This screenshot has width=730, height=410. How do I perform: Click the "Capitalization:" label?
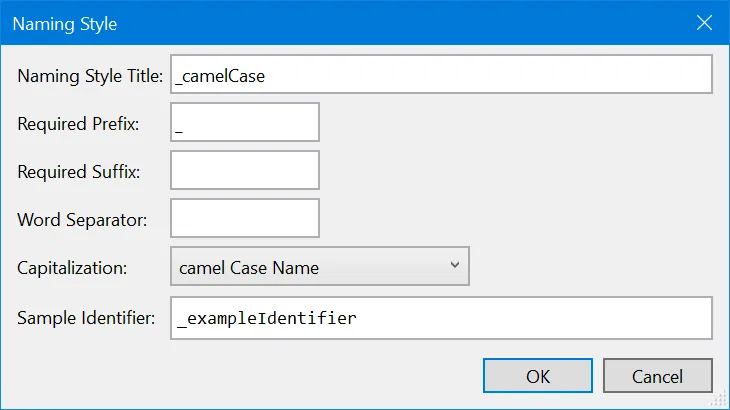click(x=73, y=268)
